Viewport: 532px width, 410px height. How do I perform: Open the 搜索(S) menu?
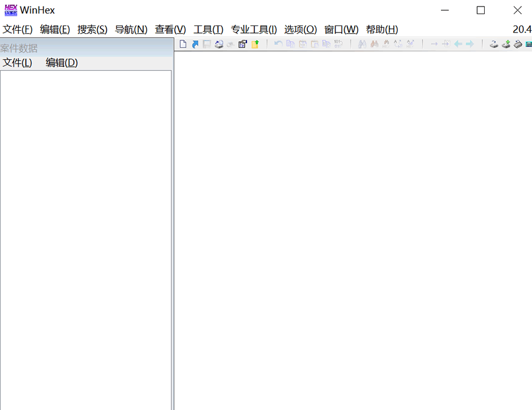(92, 30)
